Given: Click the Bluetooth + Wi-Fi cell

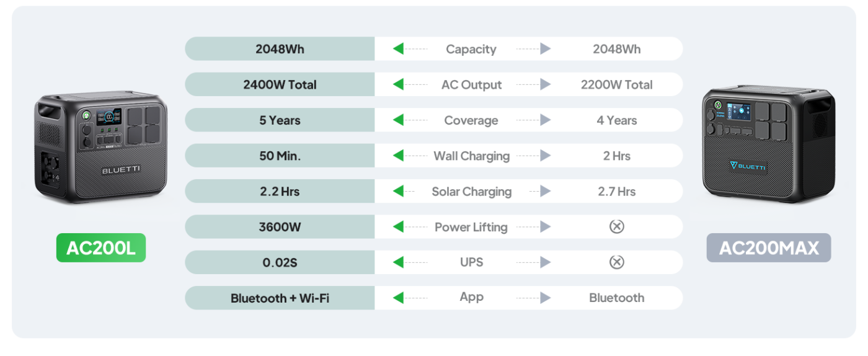Looking at the screenshot, I should pos(280,298).
